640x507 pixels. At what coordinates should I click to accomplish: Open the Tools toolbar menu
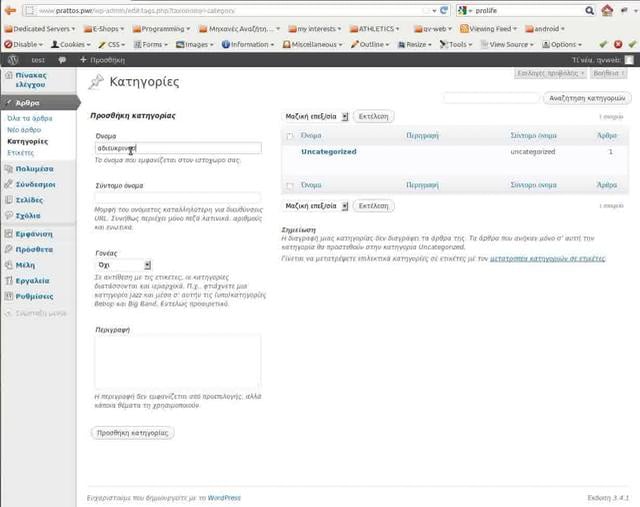[x=456, y=44]
